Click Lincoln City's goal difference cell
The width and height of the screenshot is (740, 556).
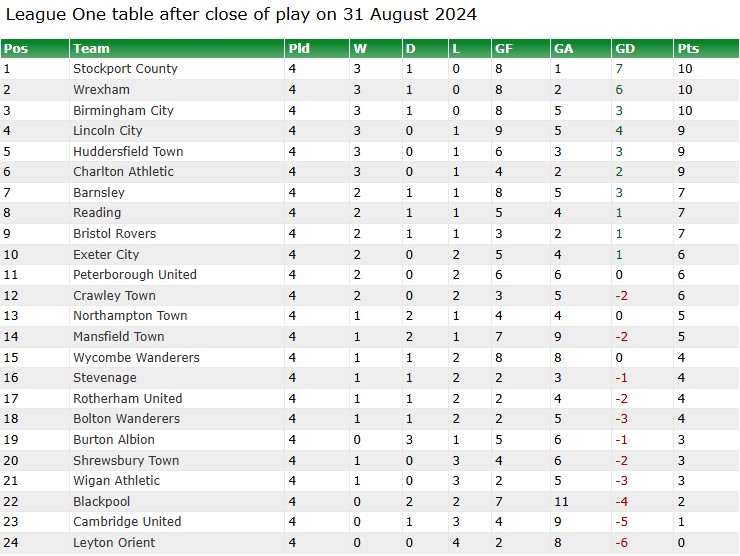tap(642, 131)
